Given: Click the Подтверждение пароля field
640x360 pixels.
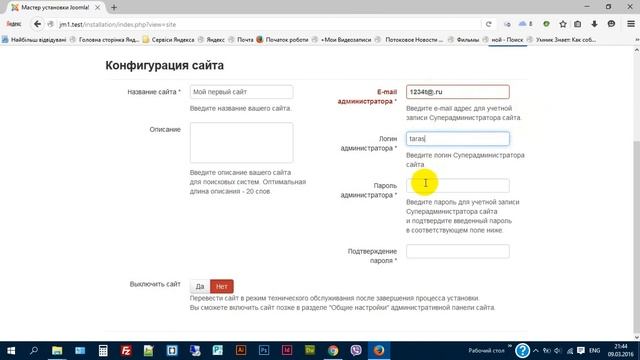Looking at the screenshot, I should tap(458, 251).
